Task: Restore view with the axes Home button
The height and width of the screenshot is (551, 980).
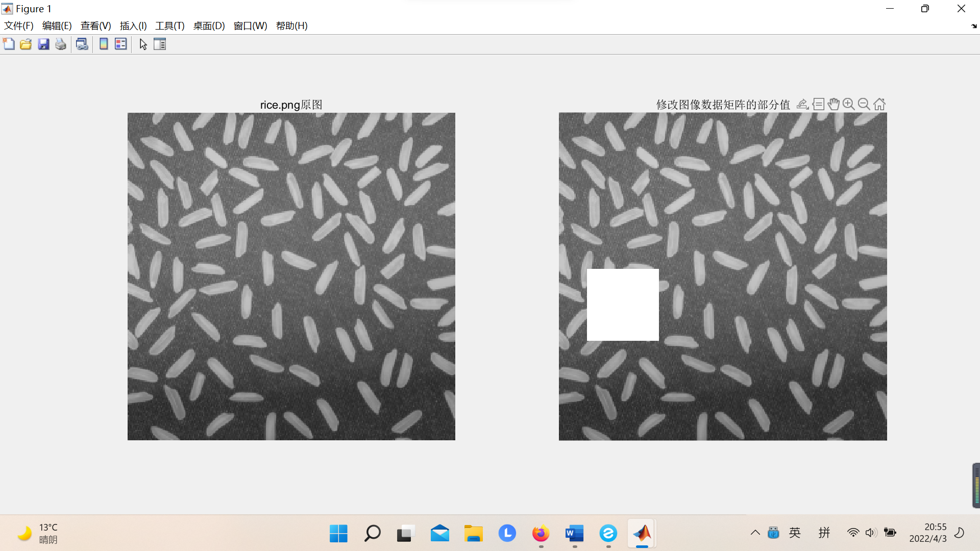Action: coord(879,104)
